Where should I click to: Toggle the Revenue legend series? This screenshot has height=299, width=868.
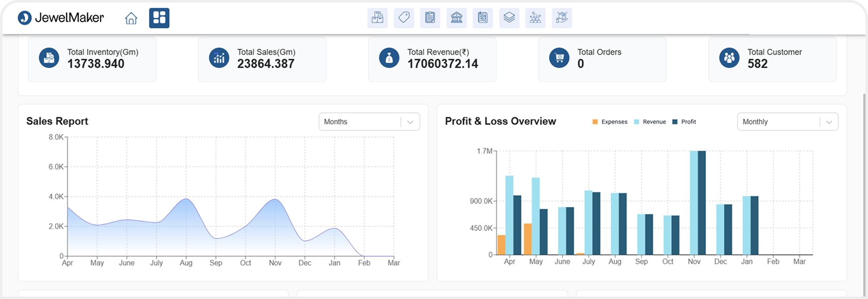pos(650,122)
